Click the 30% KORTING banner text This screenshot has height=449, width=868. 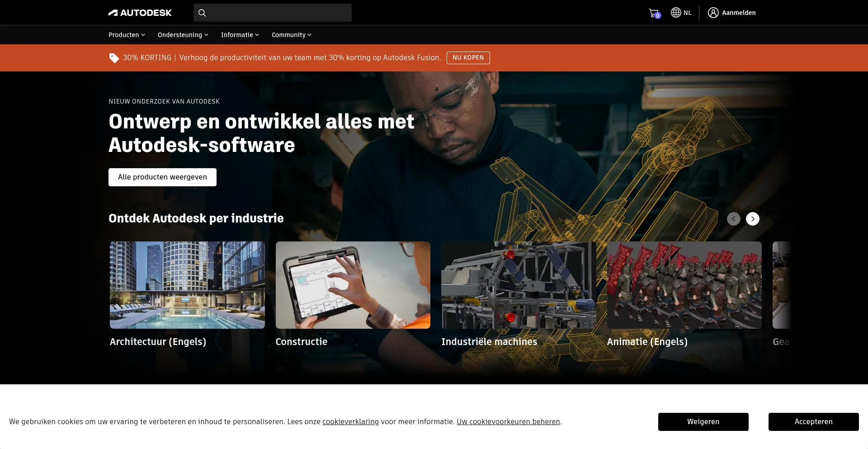(147, 58)
